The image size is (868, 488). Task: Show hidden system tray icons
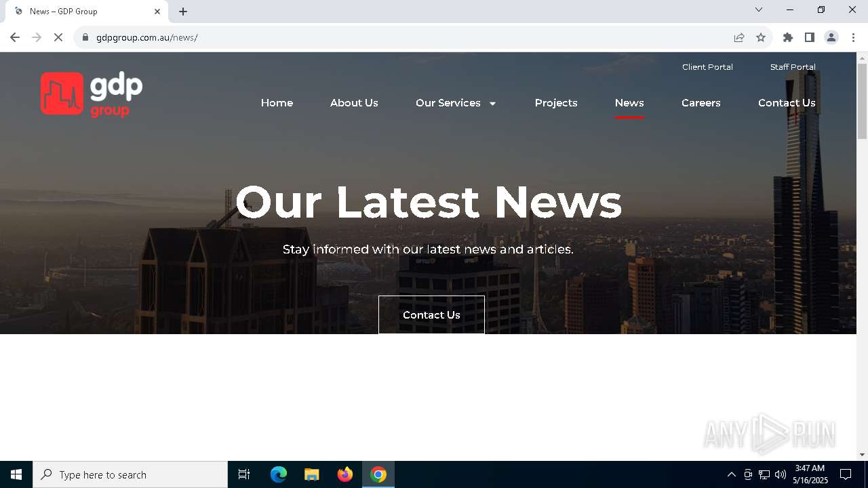pos(731,474)
